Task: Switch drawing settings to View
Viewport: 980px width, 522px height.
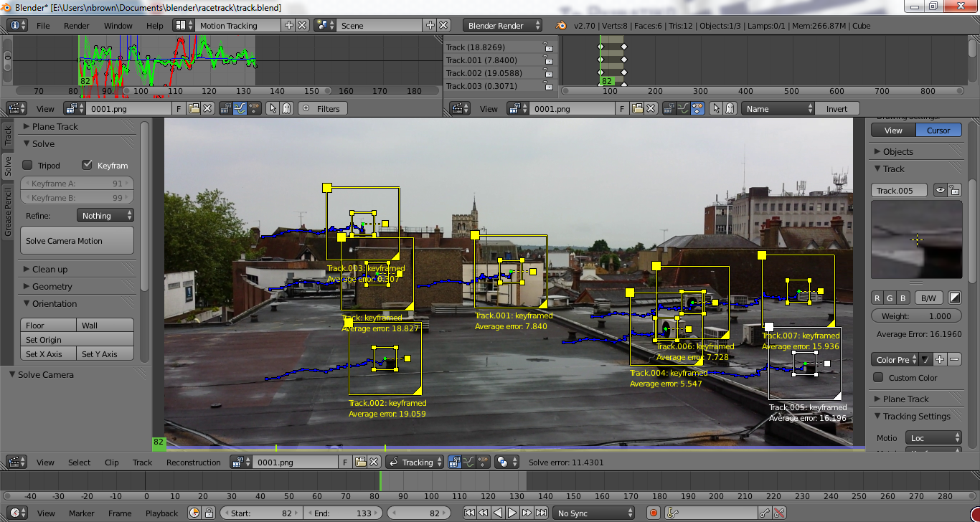Action: (893, 130)
